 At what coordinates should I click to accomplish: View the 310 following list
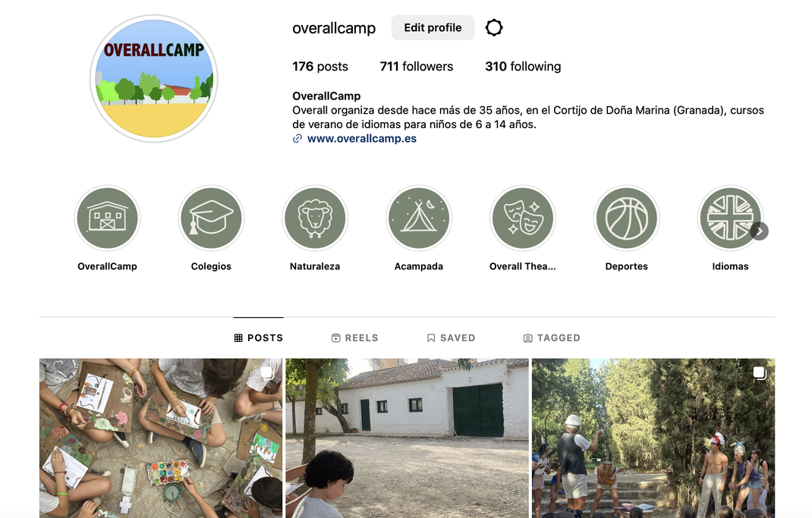point(523,66)
